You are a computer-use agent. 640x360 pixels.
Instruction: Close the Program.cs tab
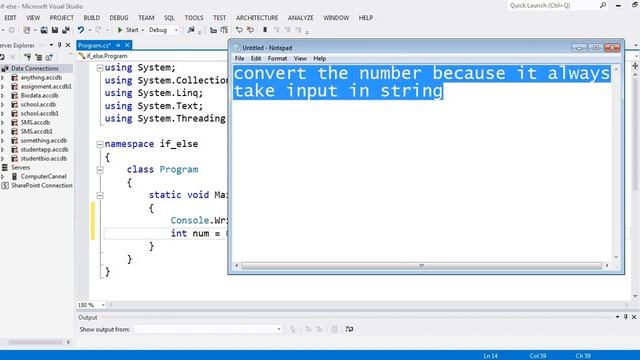127,45
